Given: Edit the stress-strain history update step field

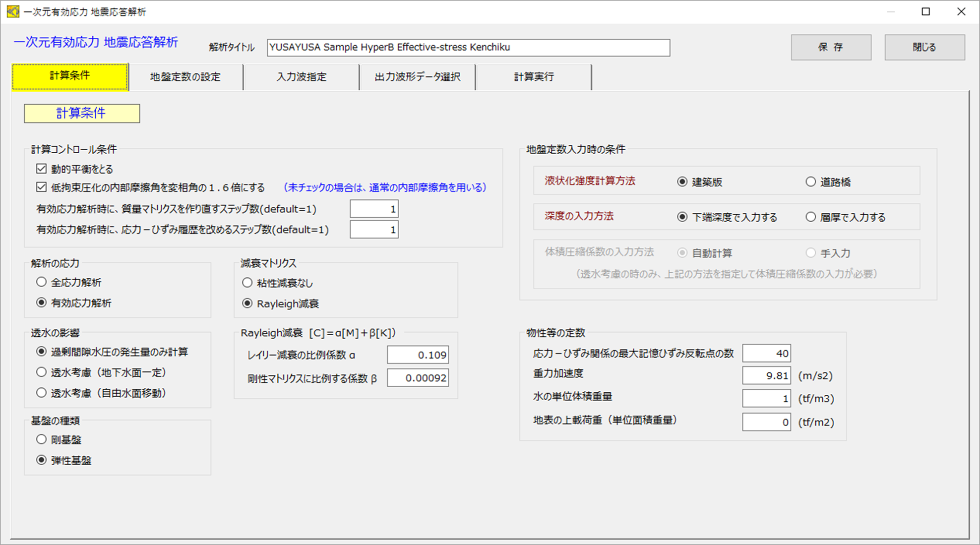Looking at the screenshot, I should coord(374,230).
